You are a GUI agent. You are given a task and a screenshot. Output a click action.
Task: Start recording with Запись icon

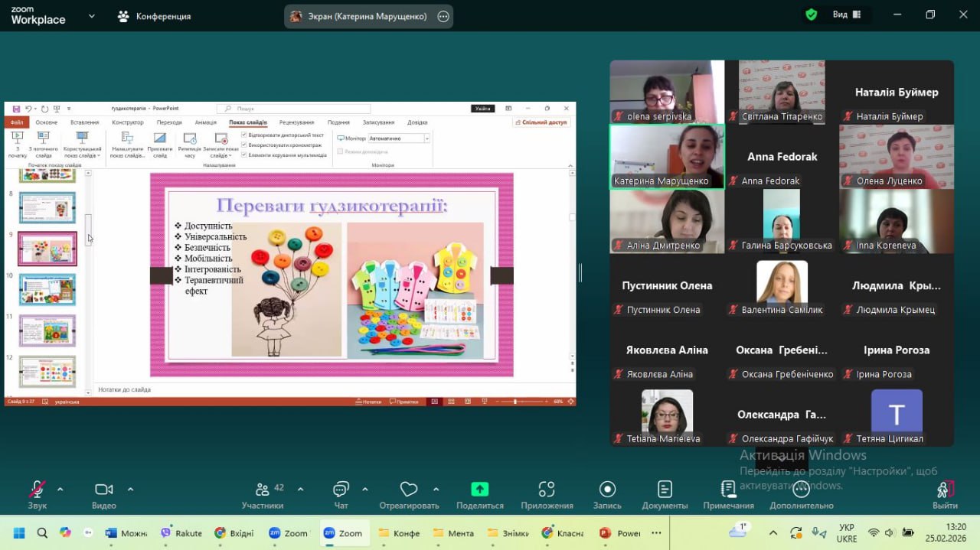[x=607, y=490]
